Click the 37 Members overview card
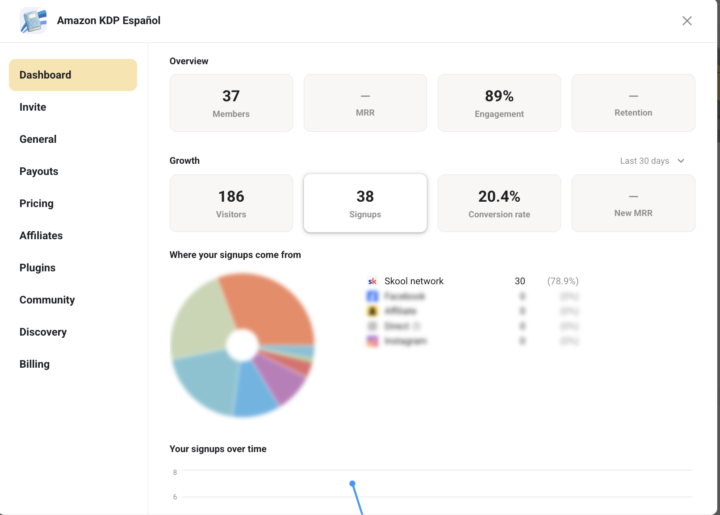The width and height of the screenshot is (720, 515). (231, 103)
